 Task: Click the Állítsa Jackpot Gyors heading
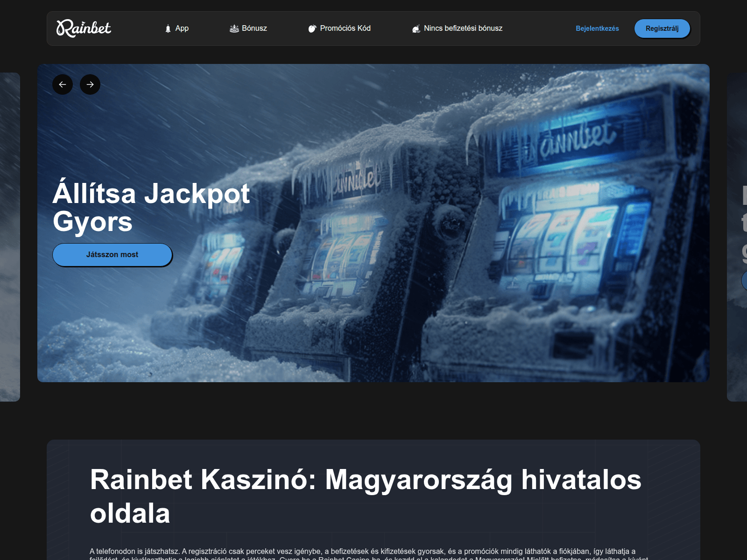[151, 207]
